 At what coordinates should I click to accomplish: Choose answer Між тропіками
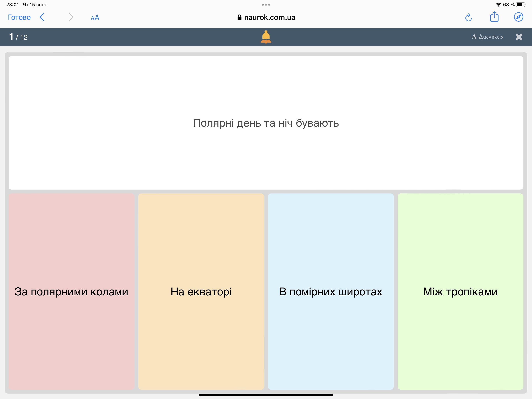click(460, 291)
